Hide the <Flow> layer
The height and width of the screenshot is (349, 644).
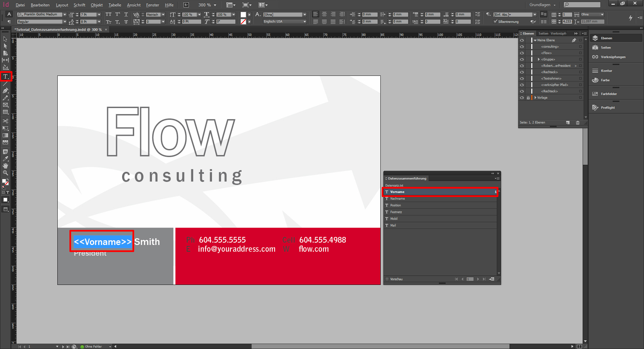[522, 53]
